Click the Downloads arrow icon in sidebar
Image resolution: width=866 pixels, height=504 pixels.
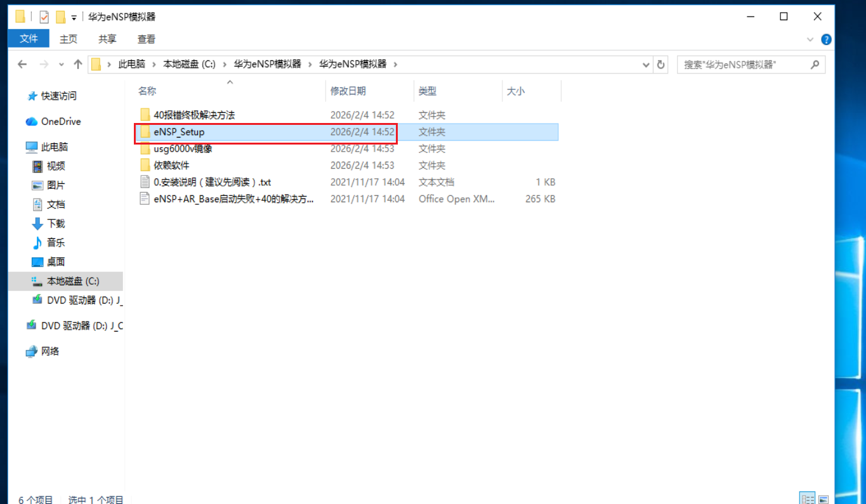(37, 223)
